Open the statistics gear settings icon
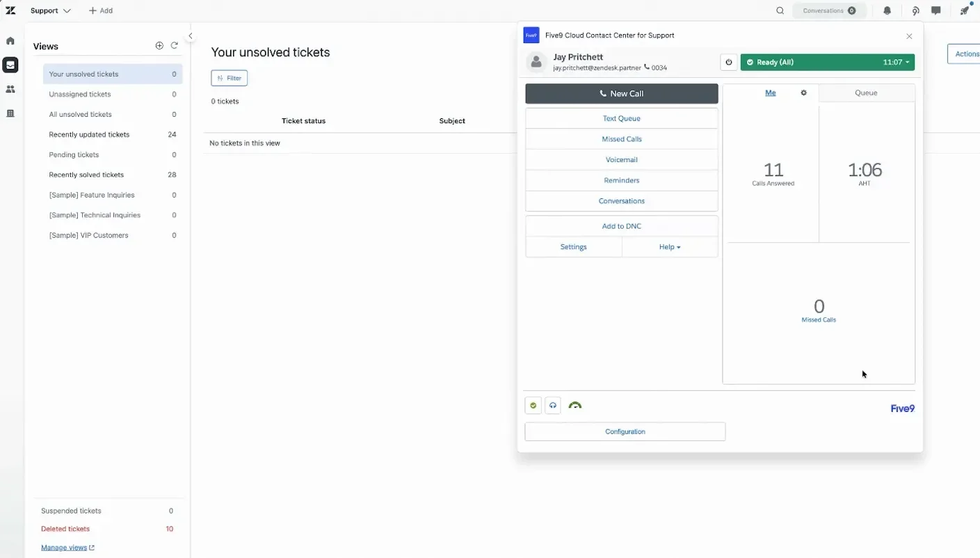This screenshot has height=558, width=980. [804, 93]
